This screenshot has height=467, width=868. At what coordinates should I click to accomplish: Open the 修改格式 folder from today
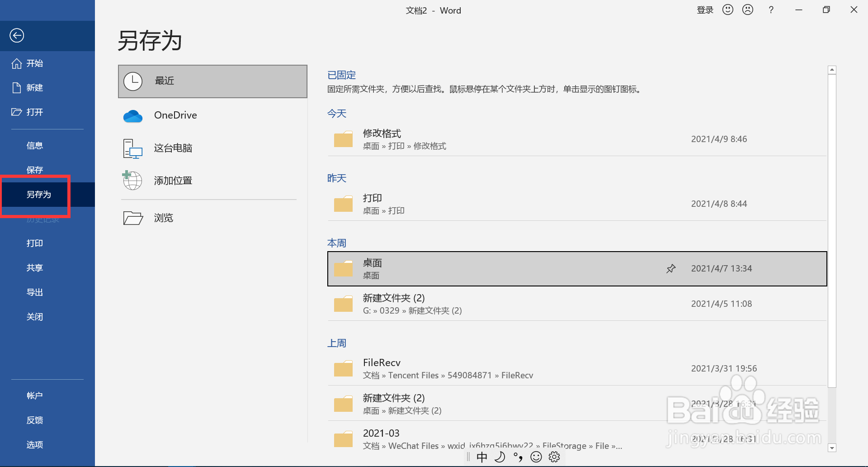pyautogui.click(x=577, y=139)
